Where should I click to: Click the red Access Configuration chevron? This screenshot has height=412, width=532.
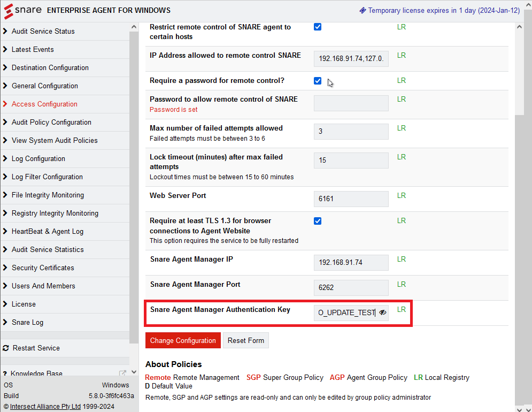click(5, 104)
